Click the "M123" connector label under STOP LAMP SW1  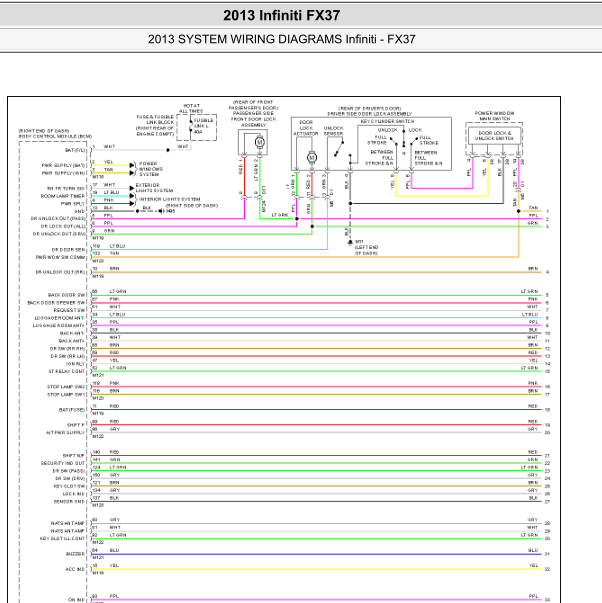pos(98,398)
